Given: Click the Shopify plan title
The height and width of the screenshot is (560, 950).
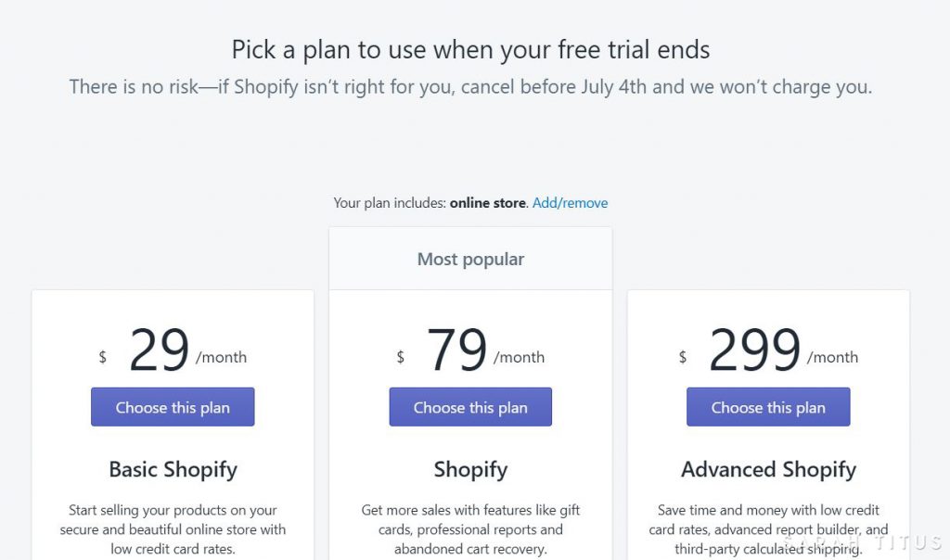Looking at the screenshot, I should click(x=470, y=469).
